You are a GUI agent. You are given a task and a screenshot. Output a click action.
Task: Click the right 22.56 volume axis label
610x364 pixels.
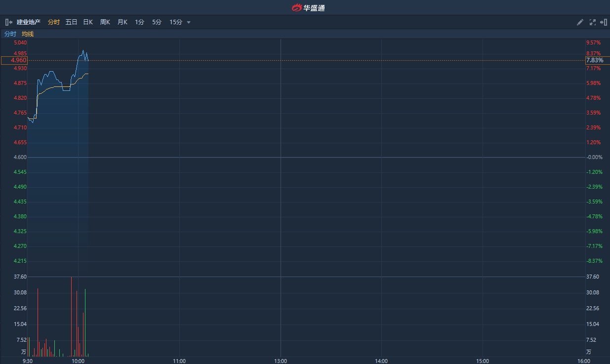(x=592, y=308)
